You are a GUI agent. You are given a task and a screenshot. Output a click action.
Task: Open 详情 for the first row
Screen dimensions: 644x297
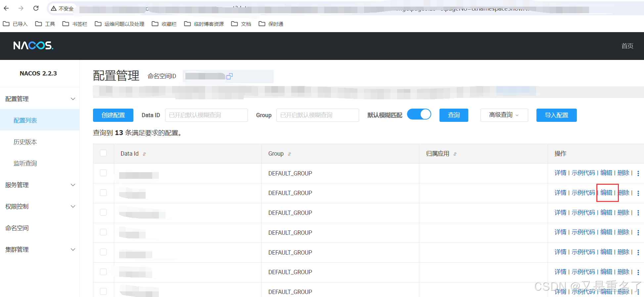pos(560,173)
